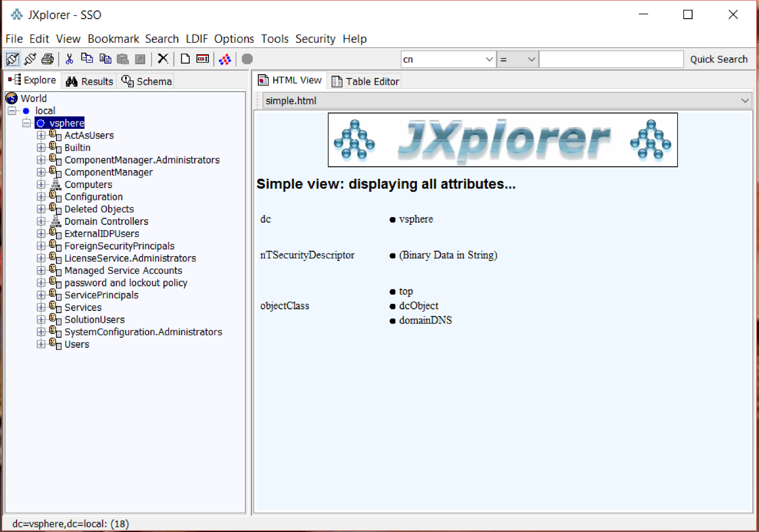Switch to the Schema tab
Viewport: 759px width, 532px height.
coord(146,81)
